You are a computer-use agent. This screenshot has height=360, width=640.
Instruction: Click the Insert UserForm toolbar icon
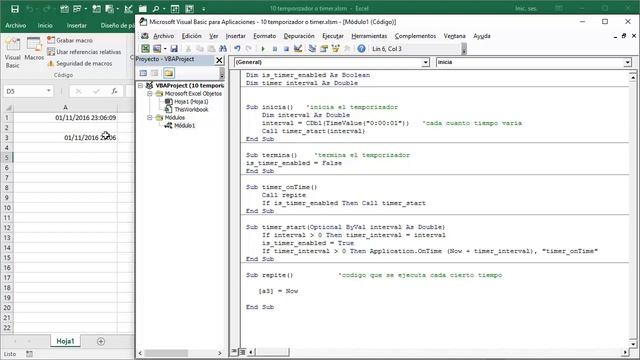pos(157,49)
